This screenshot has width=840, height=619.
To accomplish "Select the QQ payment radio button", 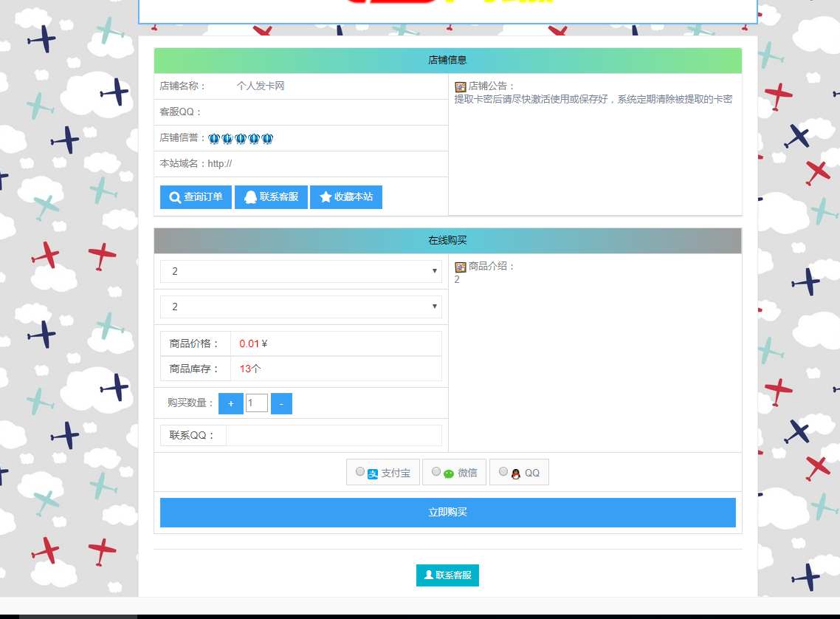I will coord(503,471).
